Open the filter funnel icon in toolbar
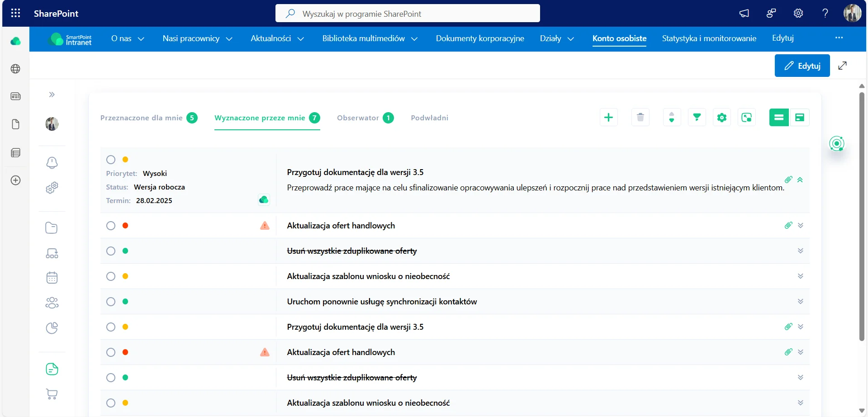868x417 pixels. 697,118
